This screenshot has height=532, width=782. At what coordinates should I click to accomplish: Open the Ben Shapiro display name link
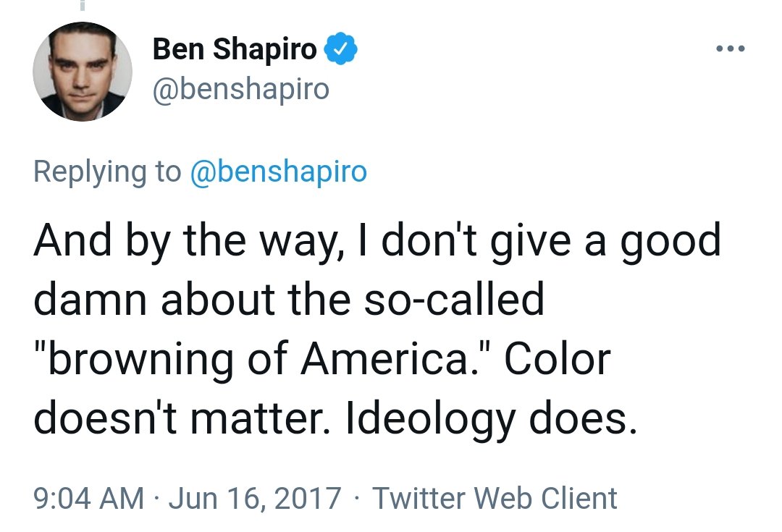[x=235, y=50]
